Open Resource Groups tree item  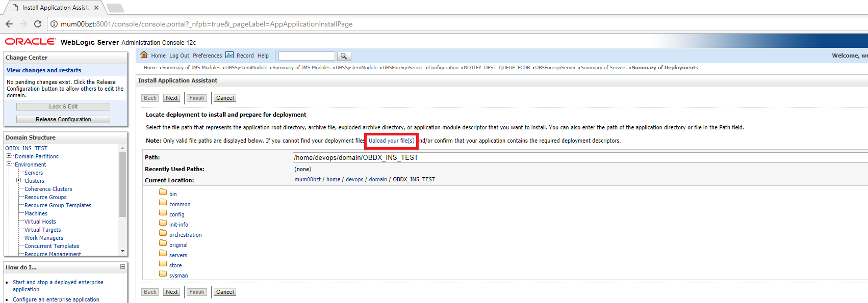(45, 197)
